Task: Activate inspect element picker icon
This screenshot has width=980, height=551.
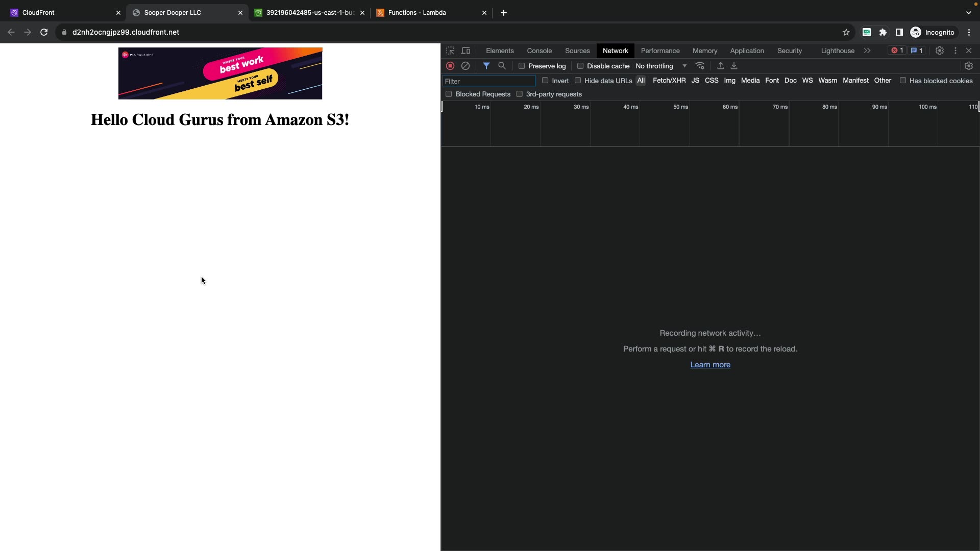Action: point(450,51)
